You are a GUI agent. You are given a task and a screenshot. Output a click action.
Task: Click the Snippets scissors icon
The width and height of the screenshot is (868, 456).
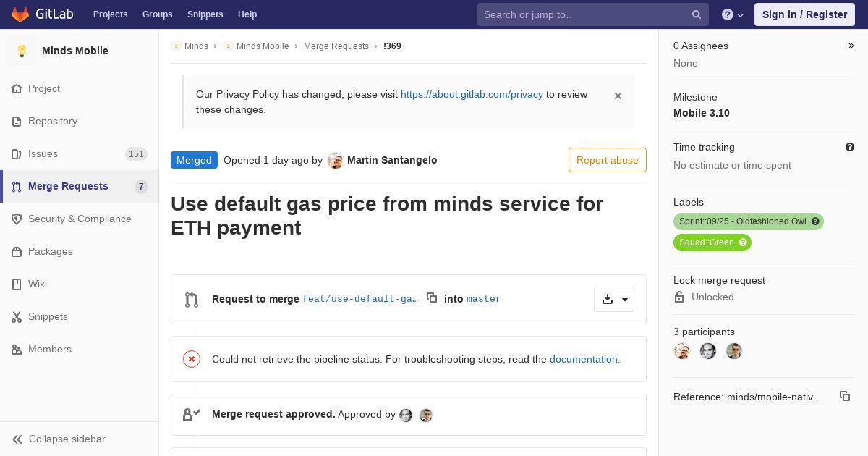pyautogui.click(x=17, y=317)
